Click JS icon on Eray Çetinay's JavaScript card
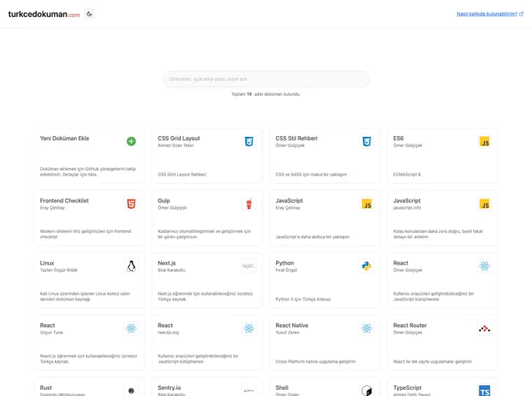 point(367,204)
